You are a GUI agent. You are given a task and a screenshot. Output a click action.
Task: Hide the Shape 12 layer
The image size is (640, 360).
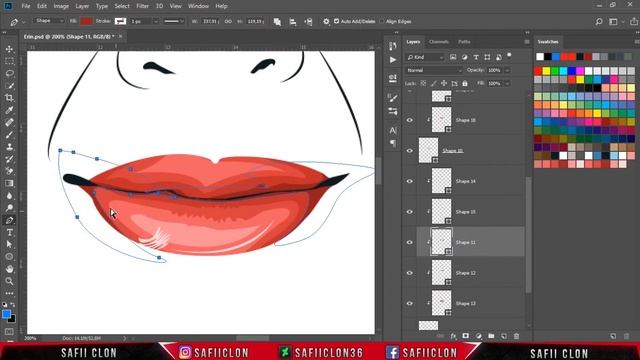pos(409,273)
